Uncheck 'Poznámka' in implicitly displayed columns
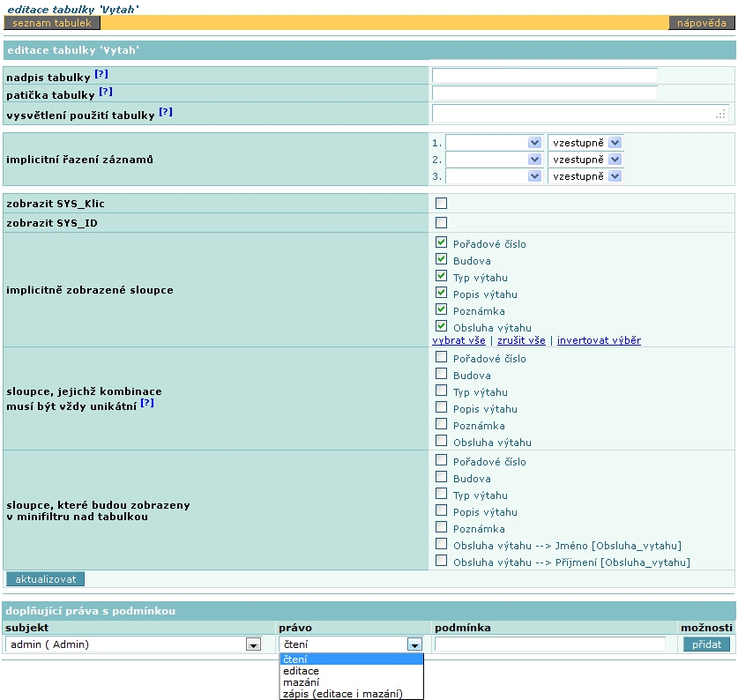This screenshot has width=738, height=700. coord(441,309)
